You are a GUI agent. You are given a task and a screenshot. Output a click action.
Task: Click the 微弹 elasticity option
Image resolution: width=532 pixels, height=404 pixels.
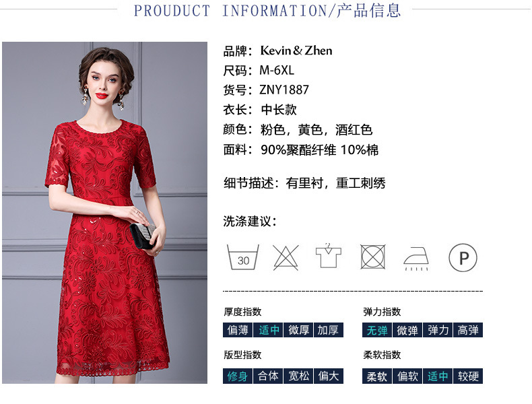(407, 330)
